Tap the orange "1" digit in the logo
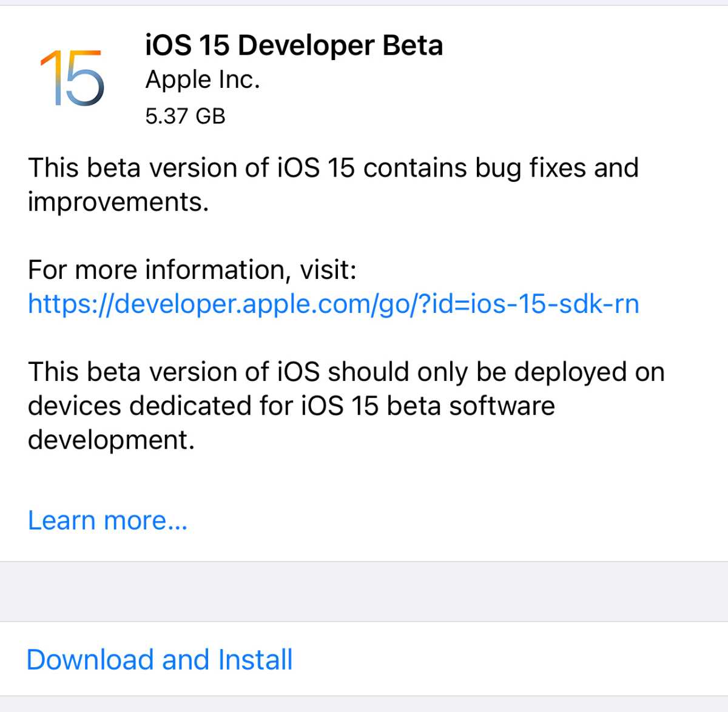The image size is (728, 712). [50, 78]
